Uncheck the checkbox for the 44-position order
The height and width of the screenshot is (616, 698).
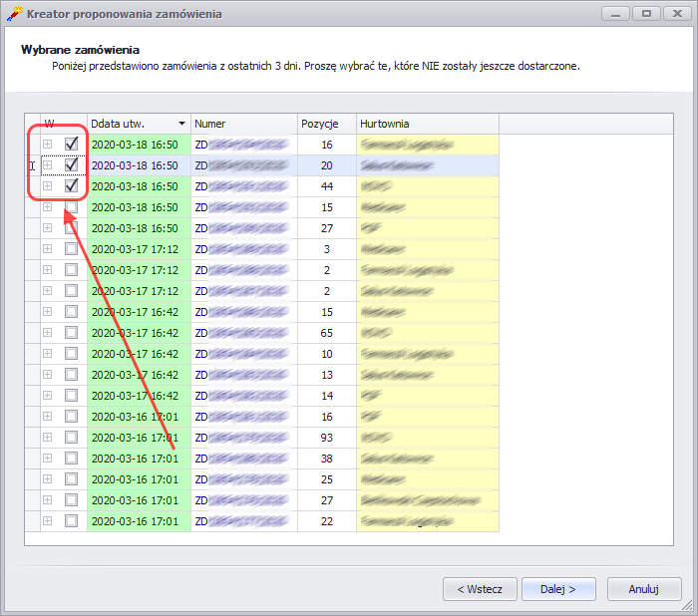pyautogui.click(x=71, y=185)
